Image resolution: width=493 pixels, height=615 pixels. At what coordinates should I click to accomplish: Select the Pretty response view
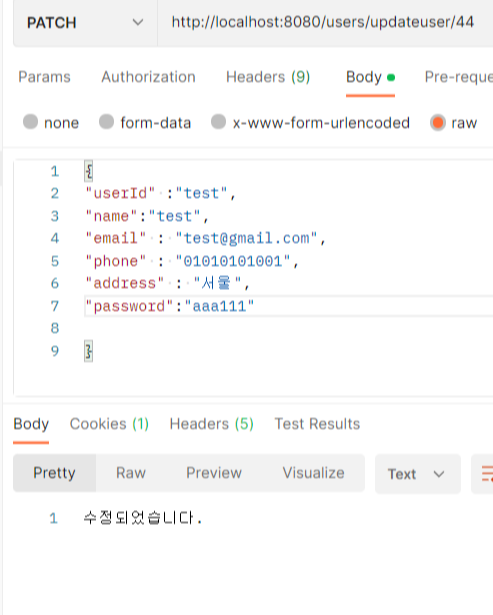pos(55,473)
